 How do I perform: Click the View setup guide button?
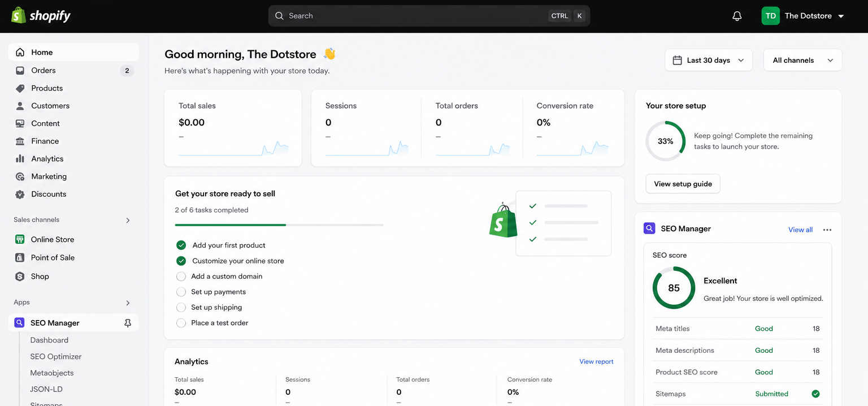click(x=683, y=184)
